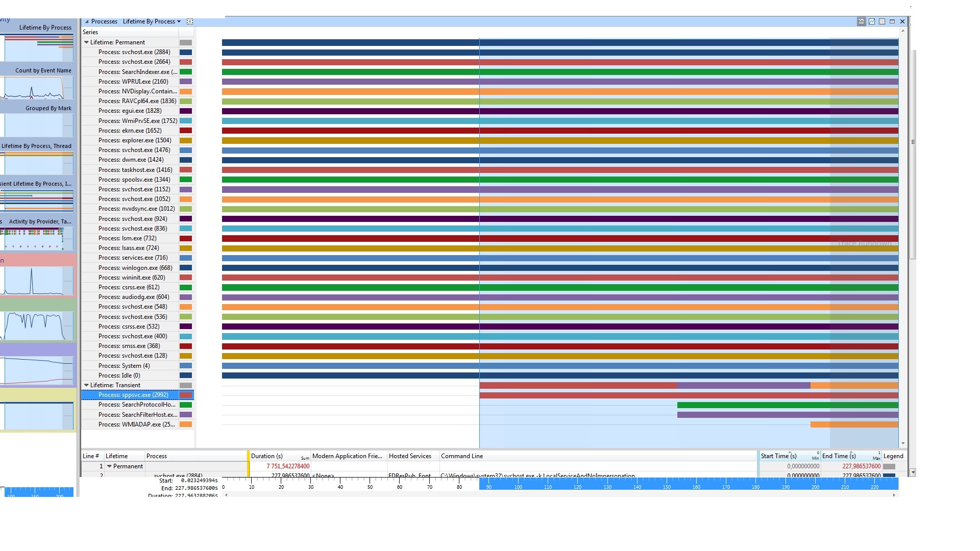
Task: Maximize the Processes graph panel
Action: pos(892,21)
